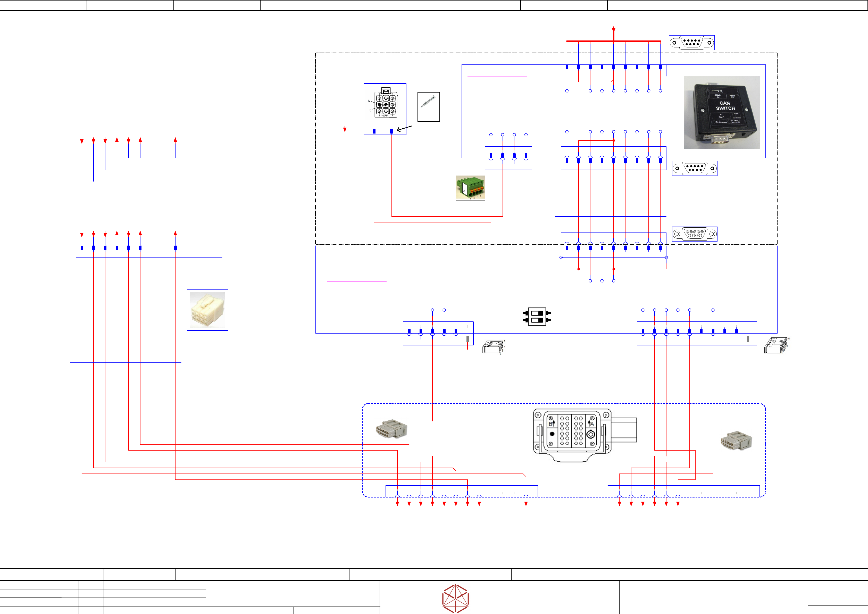868x614 pixels.
Task: Click the gray pin on the 10-pin connector
Action: [748, 339]
